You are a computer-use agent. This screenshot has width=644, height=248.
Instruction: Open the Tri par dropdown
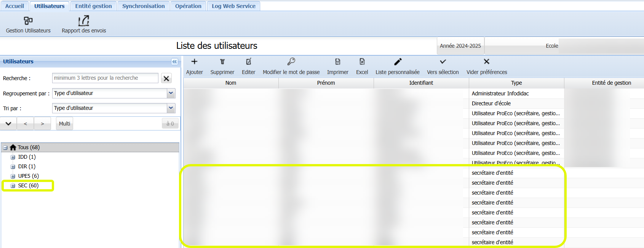coord(171,108)
